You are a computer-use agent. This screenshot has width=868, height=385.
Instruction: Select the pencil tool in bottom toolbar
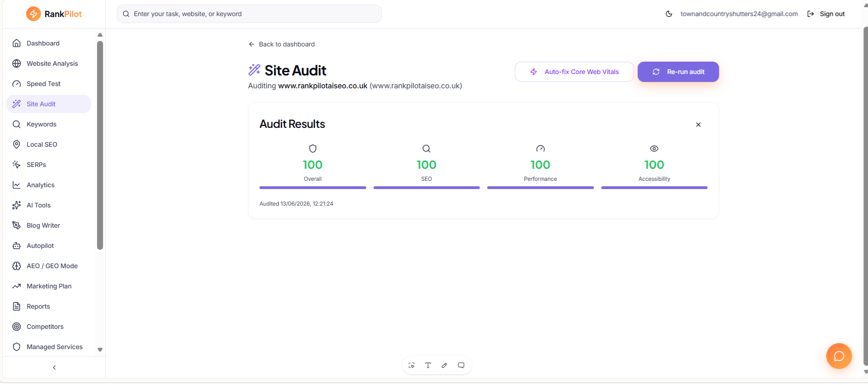444,365
